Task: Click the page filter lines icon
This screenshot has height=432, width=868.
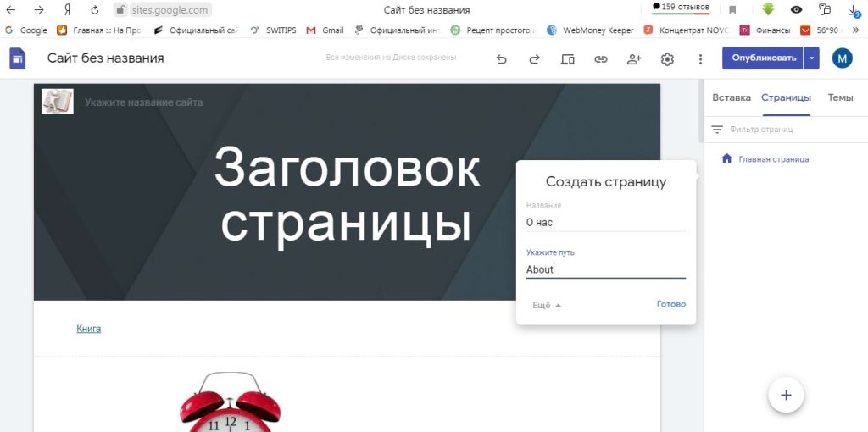Action: [717, 130]
